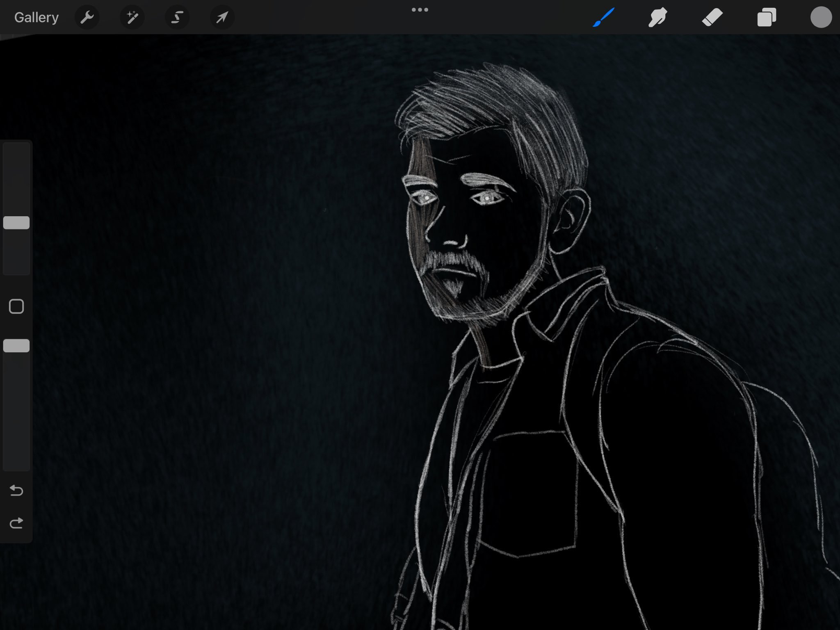Viewport: 840px width, 630px height.
Task: Open the Adjustments magic wand menu
Action: click(x=132, y=18)
